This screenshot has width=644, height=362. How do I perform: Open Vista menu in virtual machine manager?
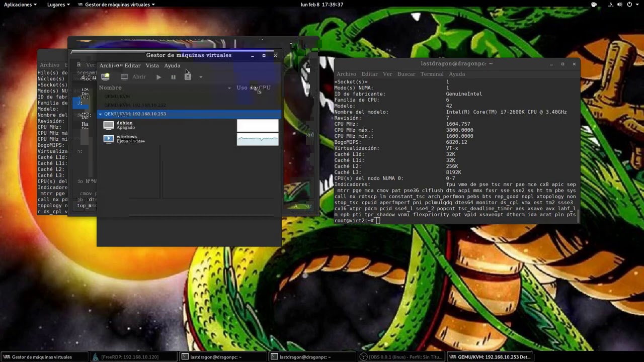coord(152,65)
